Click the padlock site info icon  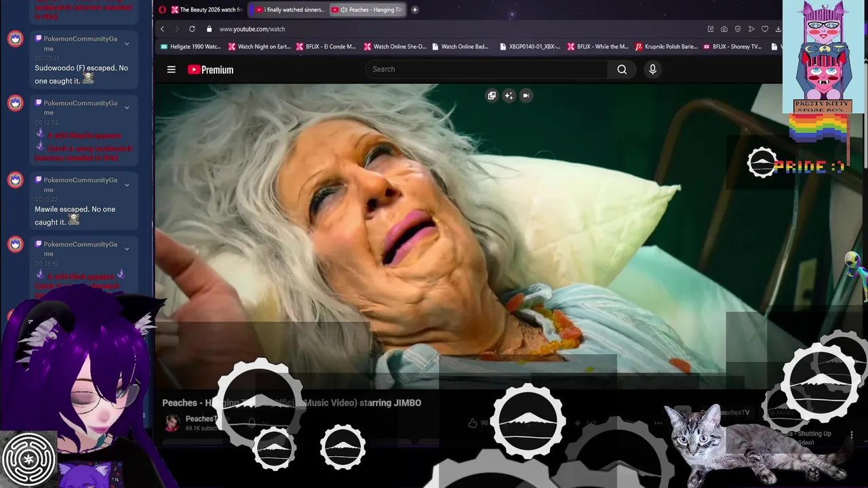(209, 29)
